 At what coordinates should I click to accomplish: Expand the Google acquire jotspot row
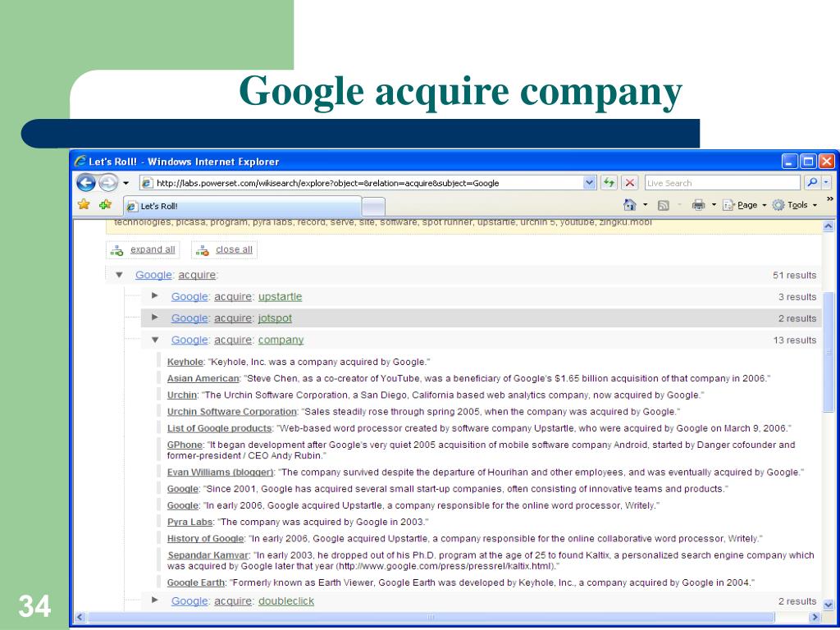(155, 317)
